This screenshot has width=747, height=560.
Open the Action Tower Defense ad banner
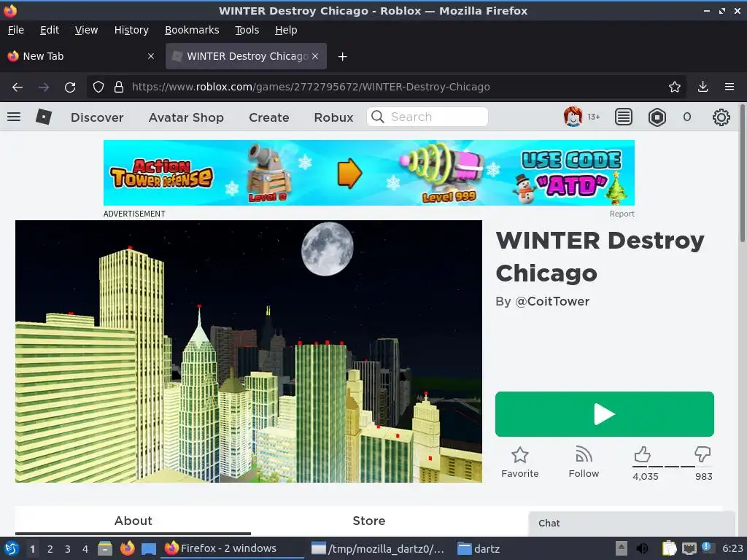click(x=368, y=173)
